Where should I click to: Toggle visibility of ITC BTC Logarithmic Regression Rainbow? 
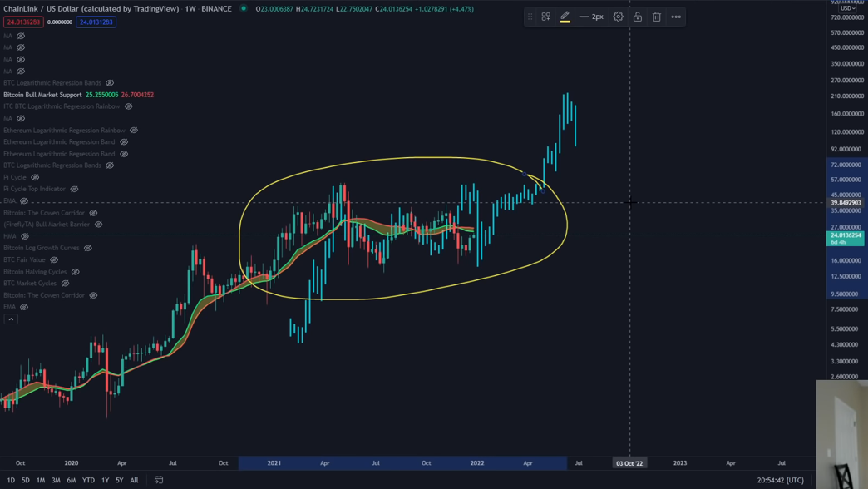[128, 106]
